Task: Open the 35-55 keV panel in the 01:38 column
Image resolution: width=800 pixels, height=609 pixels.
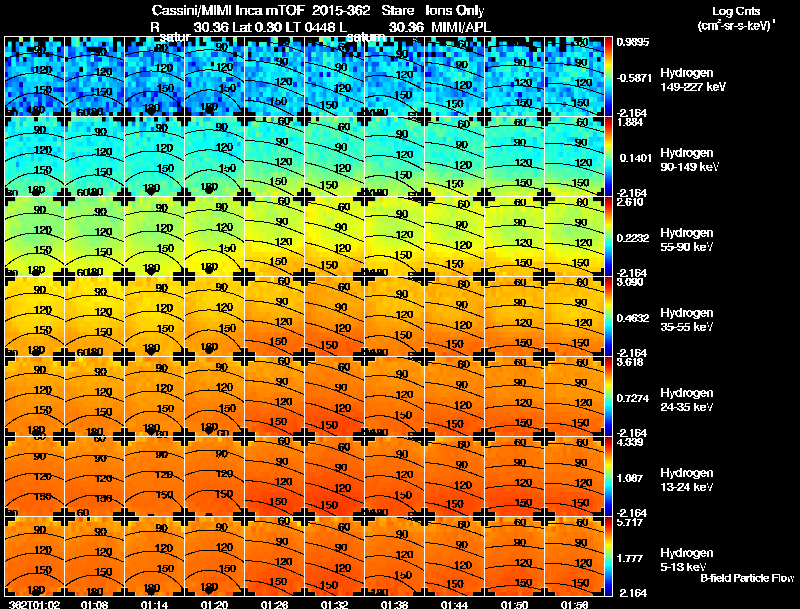Action: (394, 316)
